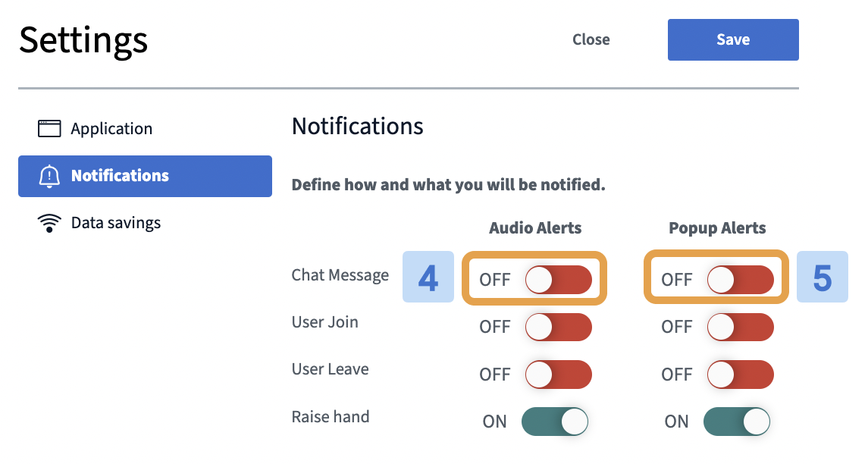Enable Chat Message popup alert toggle
Viewport: 868px width, 464px height.
[x=740, y=280]
